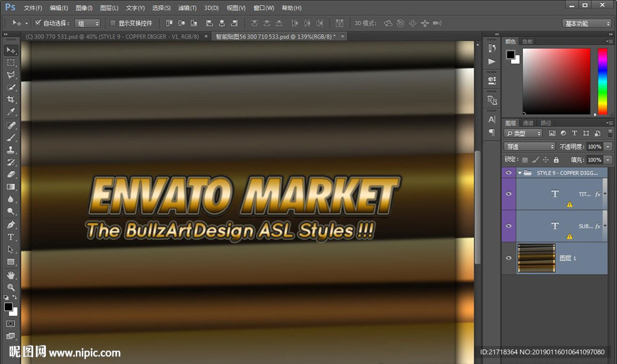The height and width of the screenshot is (364, 617).
Task: Open the Actions panel play icon
Action: (492, 61)
